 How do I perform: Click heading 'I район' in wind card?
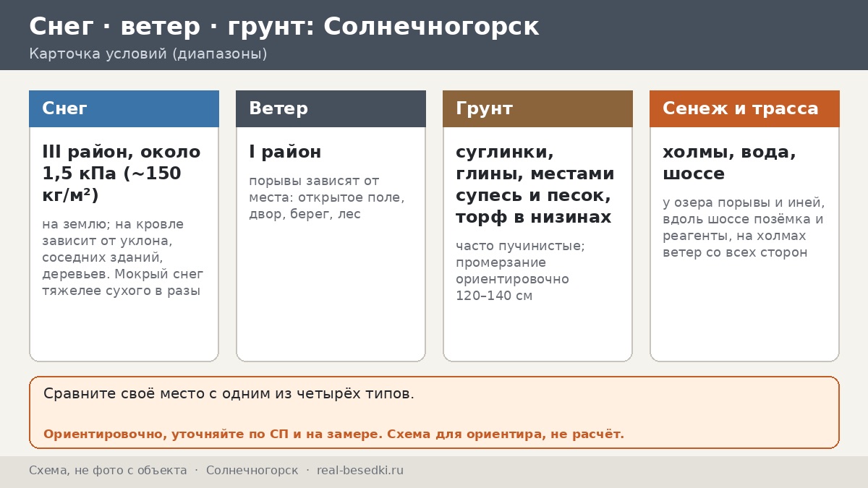coord(285,152)
